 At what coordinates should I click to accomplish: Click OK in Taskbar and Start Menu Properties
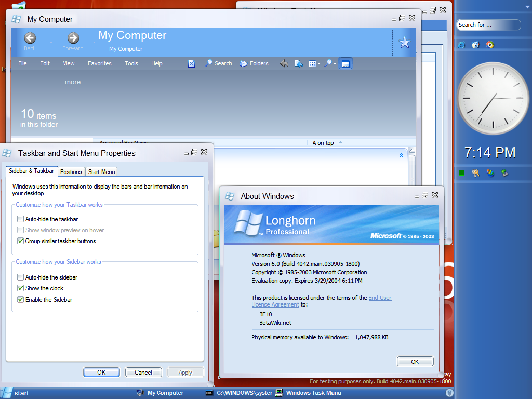(x=101, y=372)
